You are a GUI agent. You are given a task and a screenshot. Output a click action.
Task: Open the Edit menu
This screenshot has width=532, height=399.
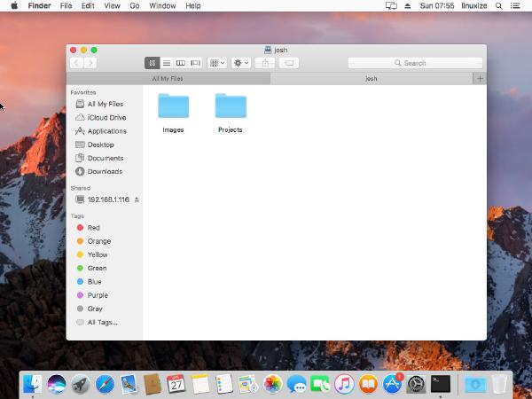point(88,6)
